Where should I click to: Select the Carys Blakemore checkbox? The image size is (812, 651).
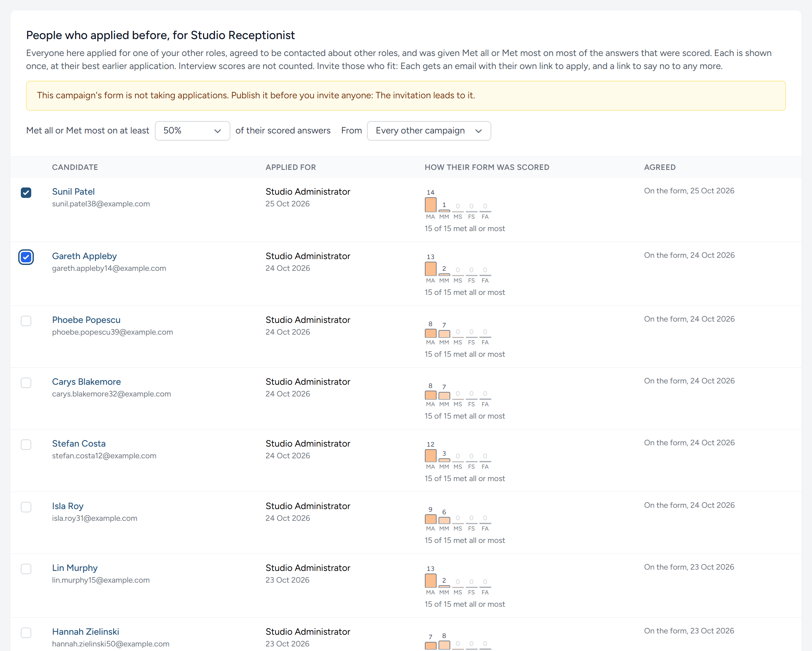(x=26, y=383)
